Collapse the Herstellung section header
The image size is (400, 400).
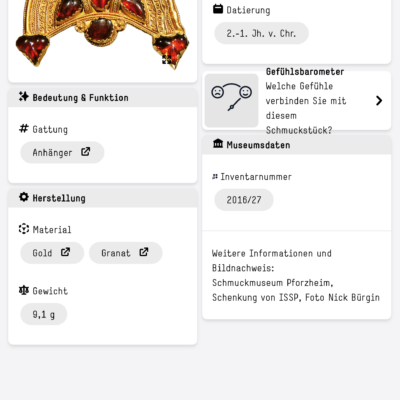tap(103, 198)
